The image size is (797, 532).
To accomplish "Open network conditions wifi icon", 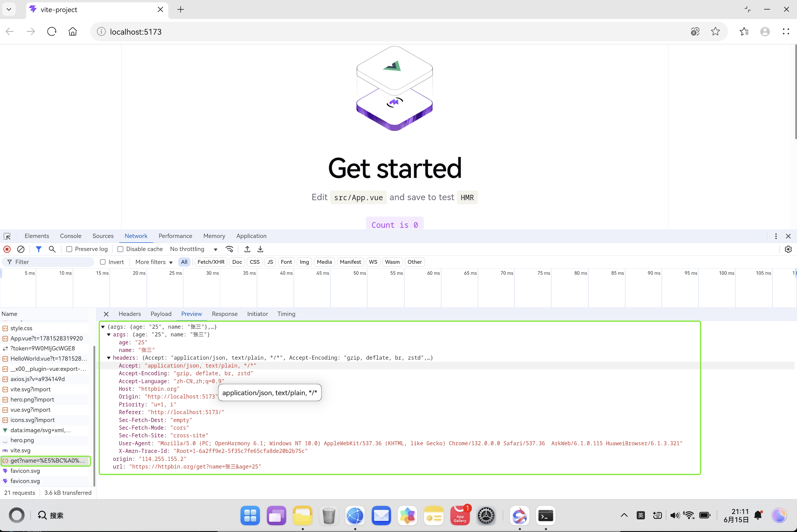I will click(x=230, y=249).
